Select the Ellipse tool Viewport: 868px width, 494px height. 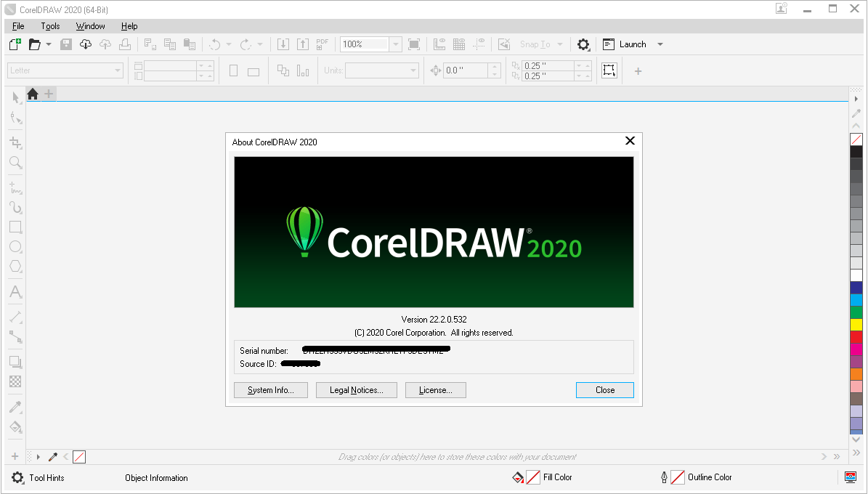click(15, 247)
